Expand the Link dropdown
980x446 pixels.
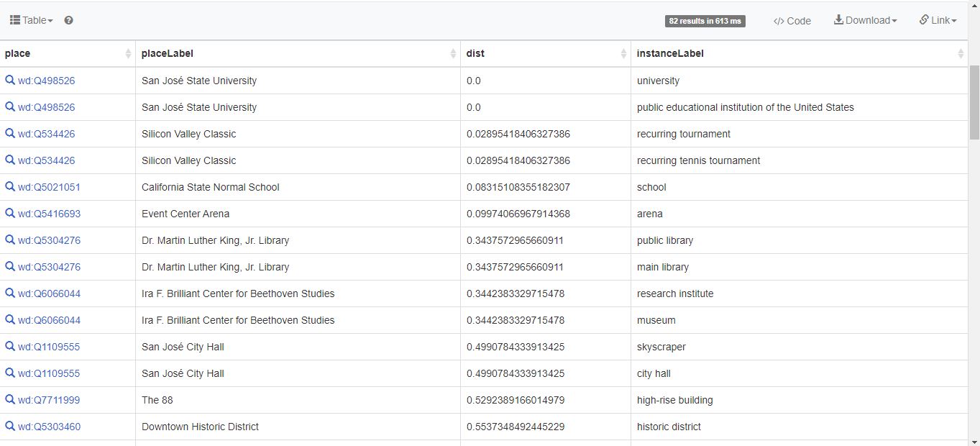[x=938, y=20]
